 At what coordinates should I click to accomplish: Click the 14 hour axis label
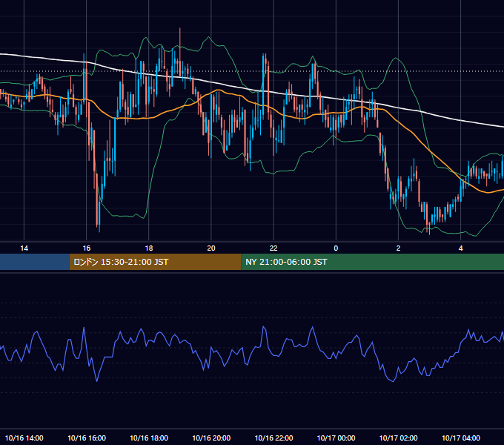[x=24, y=248]
